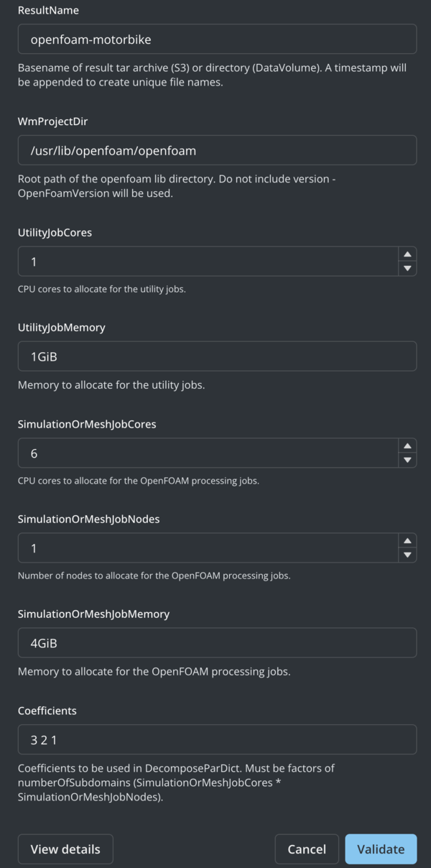
Task: Select the SimulationOrMeshJobCores value showing 6
Action: coord(201,453)
